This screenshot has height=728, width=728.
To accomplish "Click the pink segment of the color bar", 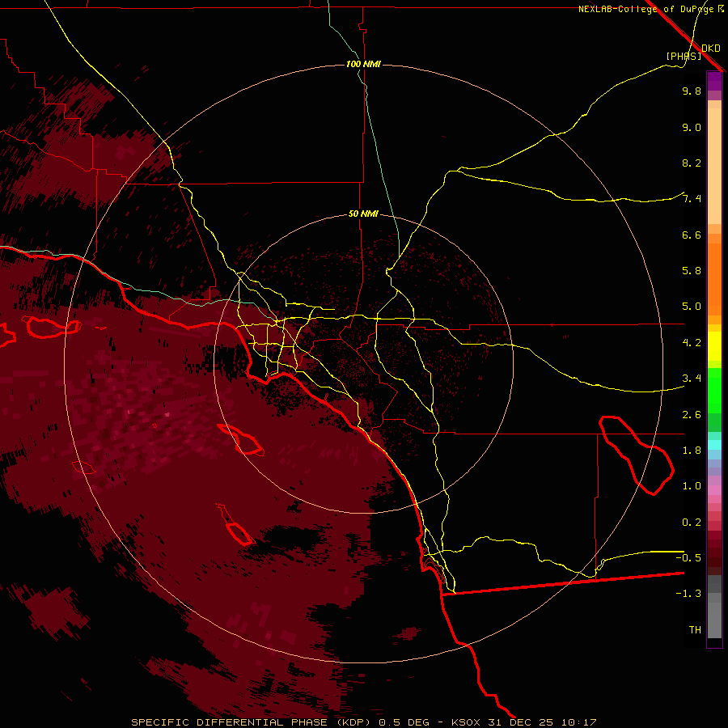I will click(x=714, y=490).
